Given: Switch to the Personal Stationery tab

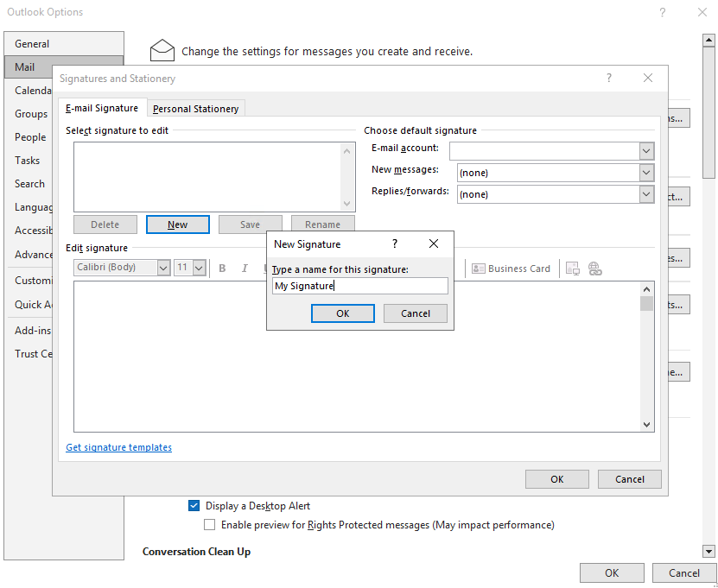Looking at the screenshot, I should tap(195, 109).
